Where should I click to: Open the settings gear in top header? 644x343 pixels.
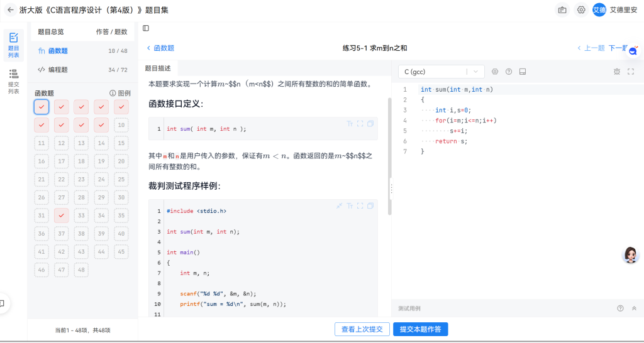pyautogui.click(x=581, y=10)
